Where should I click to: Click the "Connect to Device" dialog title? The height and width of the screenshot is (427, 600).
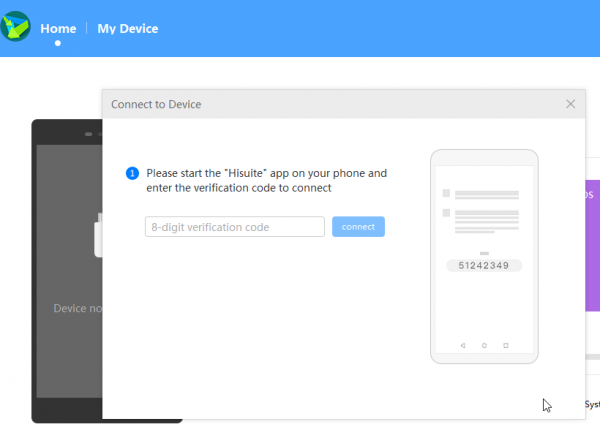click(x=157, y=104)
